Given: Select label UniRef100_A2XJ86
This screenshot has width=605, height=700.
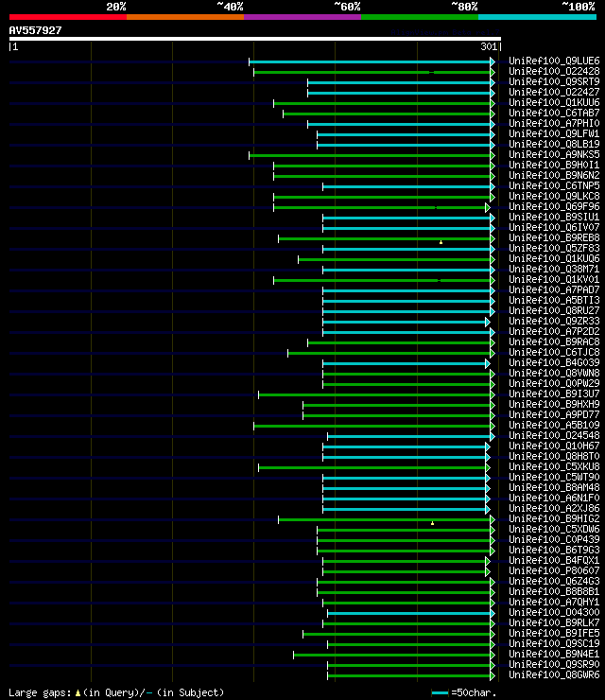Looking at the screenshot, I should click(x=554, y=509).
